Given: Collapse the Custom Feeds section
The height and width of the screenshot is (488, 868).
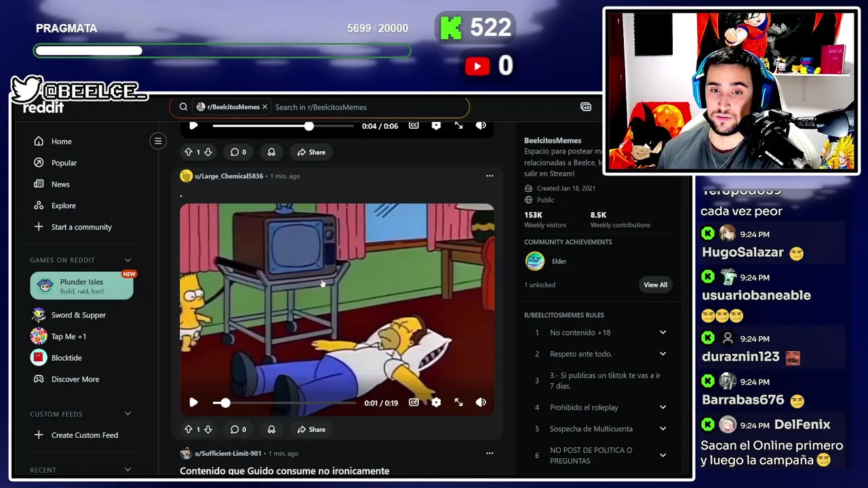Looking at the screenshot, I should [x=127, y=414].
